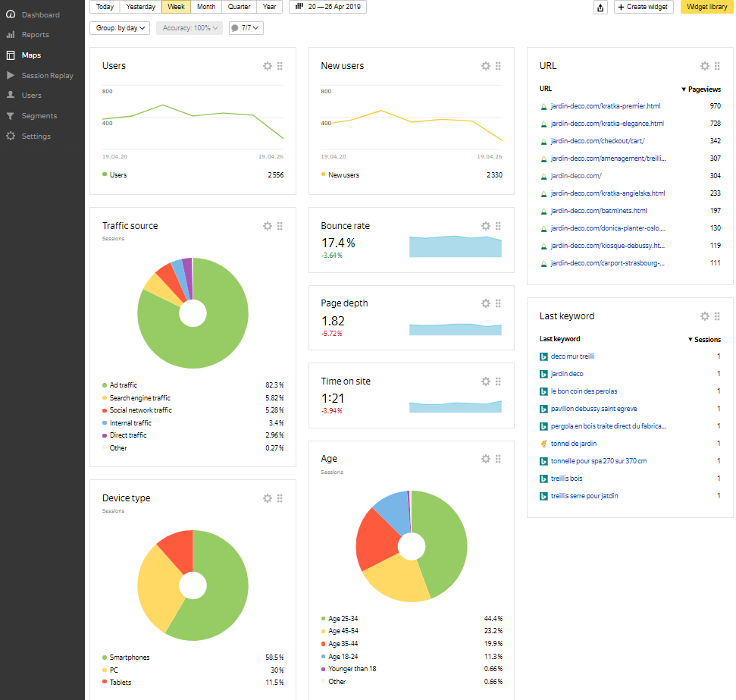736x700 pixels.
Task: Open settings gear on Device type widget
Action: 268,498
